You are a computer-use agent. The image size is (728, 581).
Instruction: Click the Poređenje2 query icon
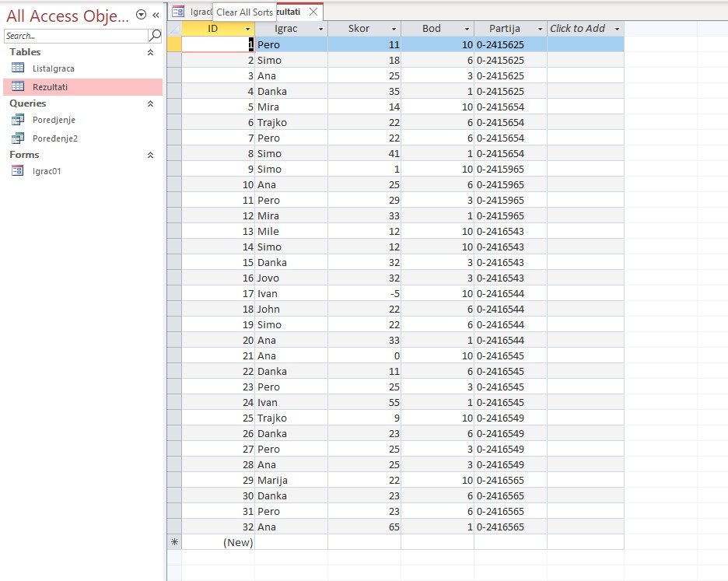coord(18,138)
